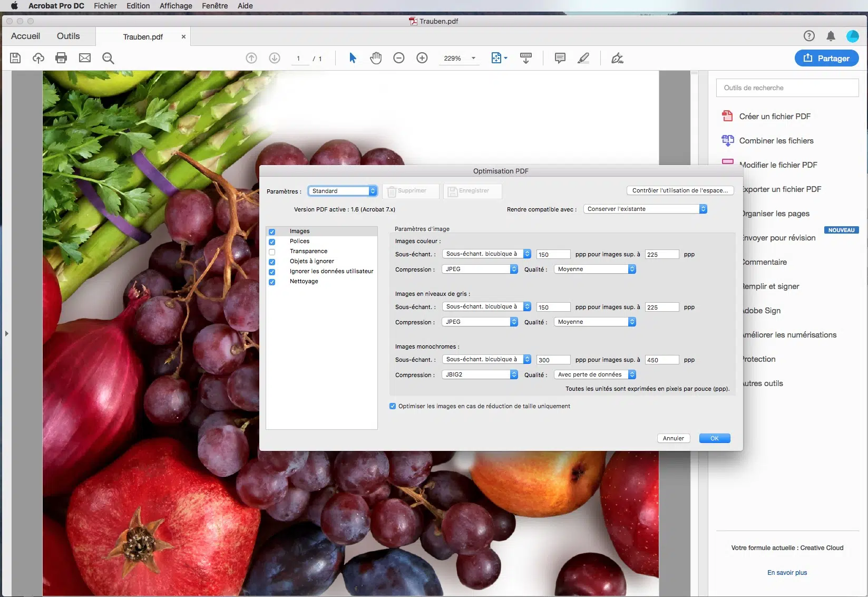The width and height of the screenshot is (868, 597).
Task: Click the Print icon
Action: point(61,58)
